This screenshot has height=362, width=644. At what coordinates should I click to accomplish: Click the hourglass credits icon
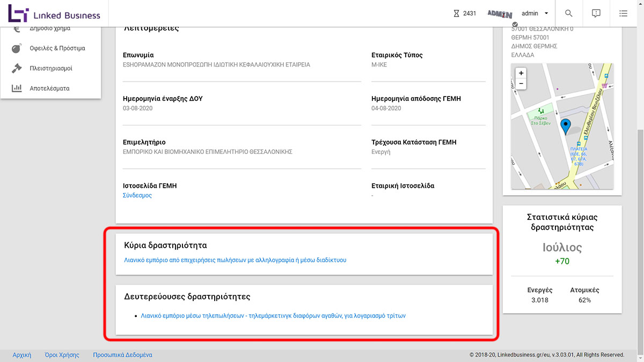coord(456,13)
